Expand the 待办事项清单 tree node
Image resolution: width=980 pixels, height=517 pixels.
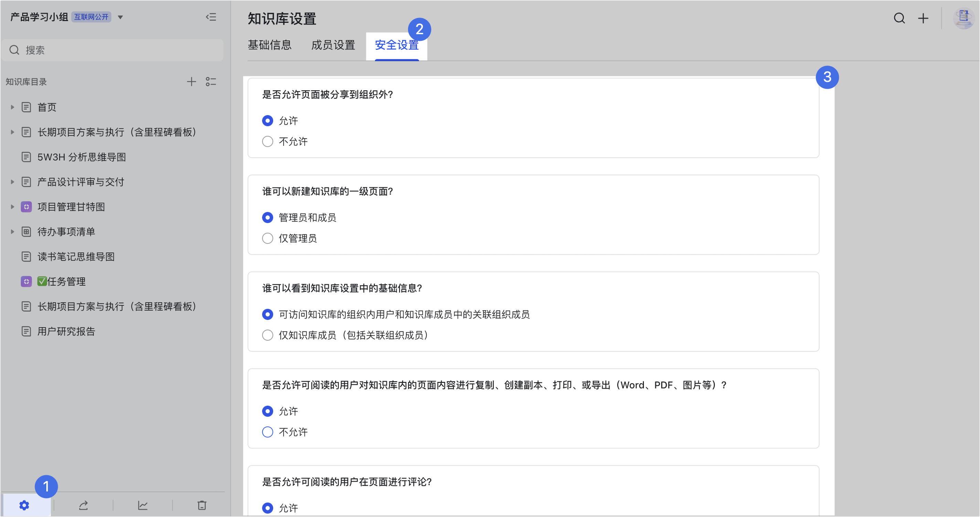(12, 232)
